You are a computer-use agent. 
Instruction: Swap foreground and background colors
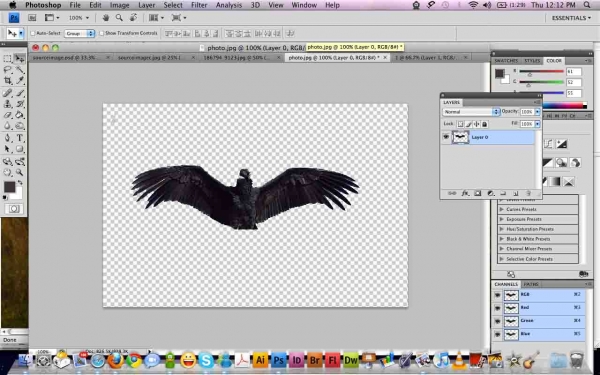20,183
